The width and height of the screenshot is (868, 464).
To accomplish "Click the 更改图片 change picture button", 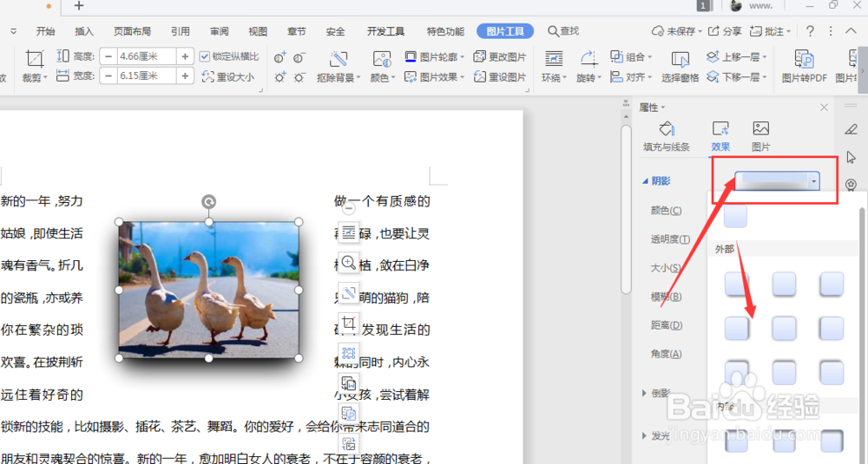I will click(500, 56).
